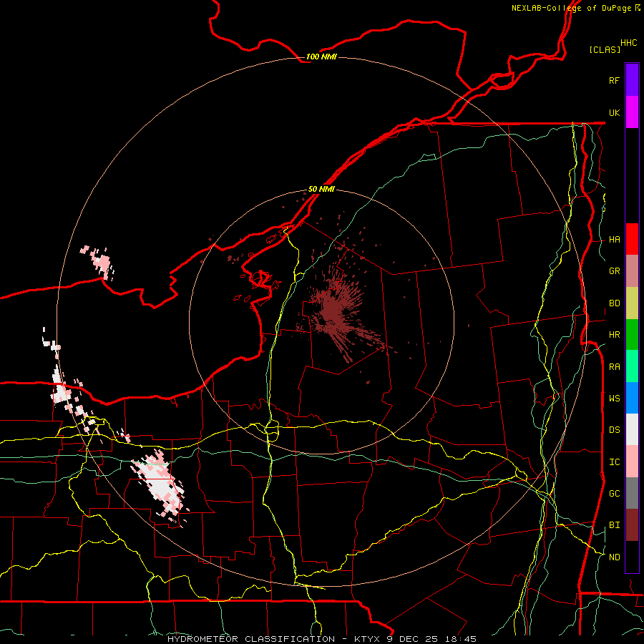Click the UK legend label
644x644 pixels.
[x=614, y=112]
